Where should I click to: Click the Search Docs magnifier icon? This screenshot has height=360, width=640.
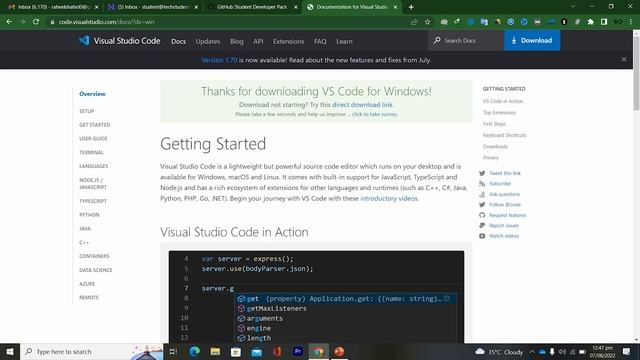pos(437,40)
